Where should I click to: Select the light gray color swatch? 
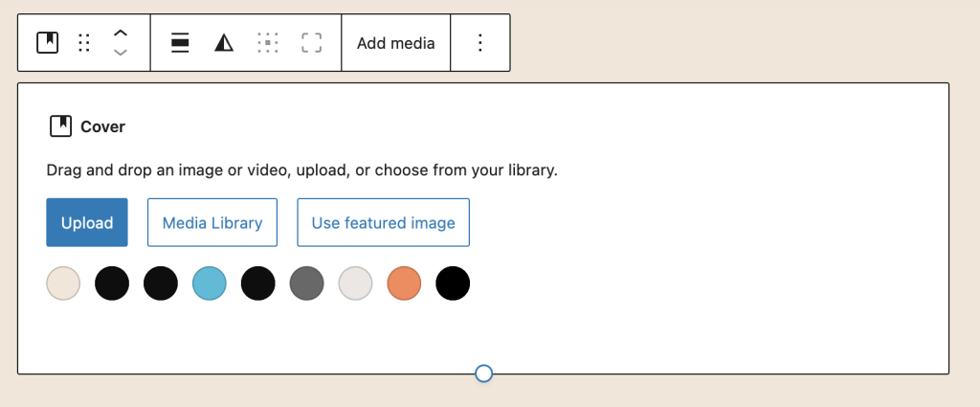click(x=356, y=283)
